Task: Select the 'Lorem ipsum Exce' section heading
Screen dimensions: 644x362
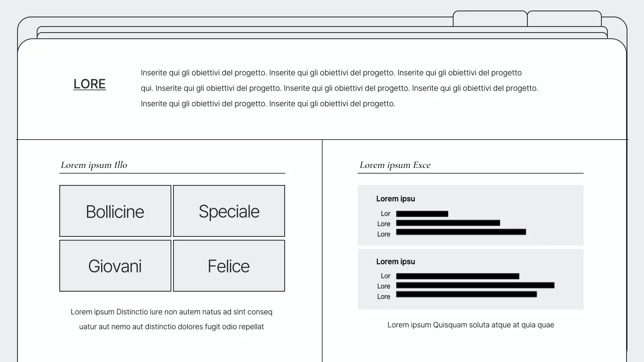Action: tap(395, 165)
